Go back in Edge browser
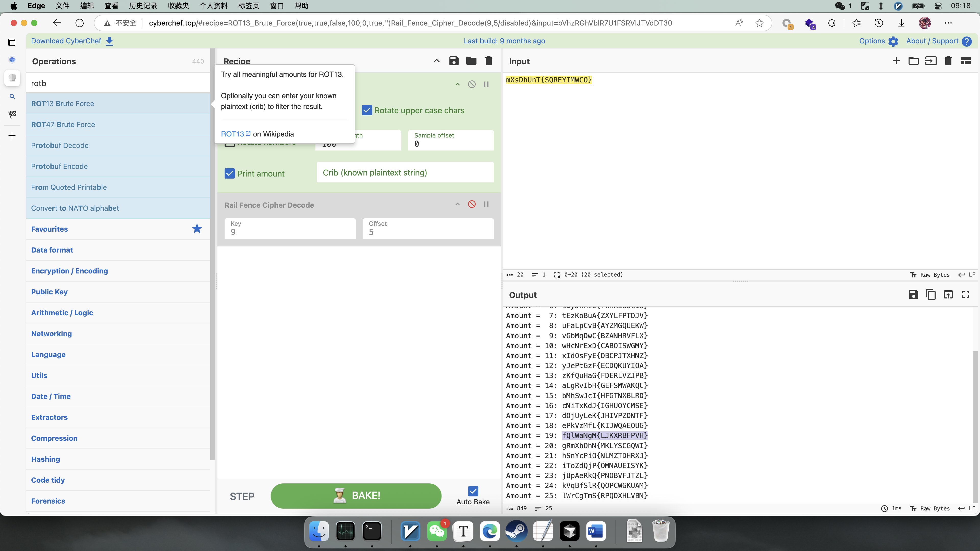 pos(57,23)
